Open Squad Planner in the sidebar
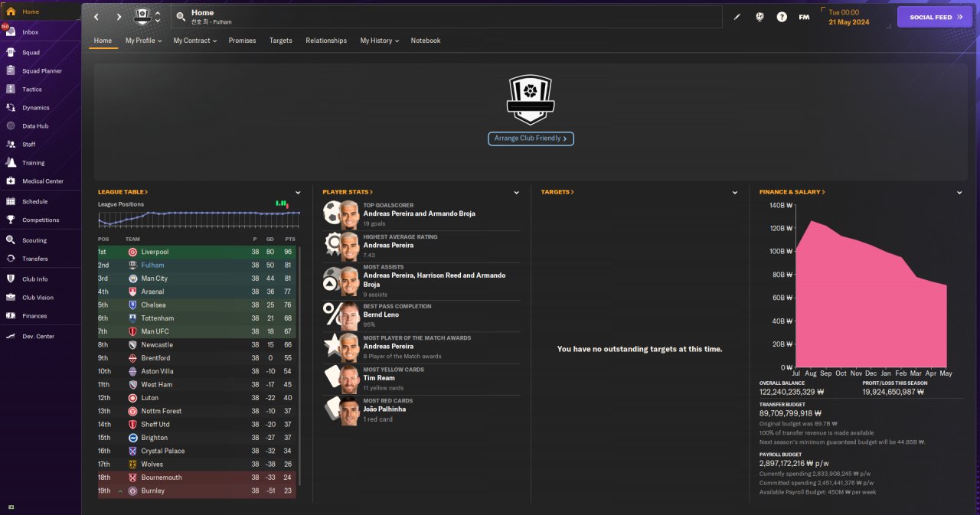980x515 pixels. click(41, 71)
